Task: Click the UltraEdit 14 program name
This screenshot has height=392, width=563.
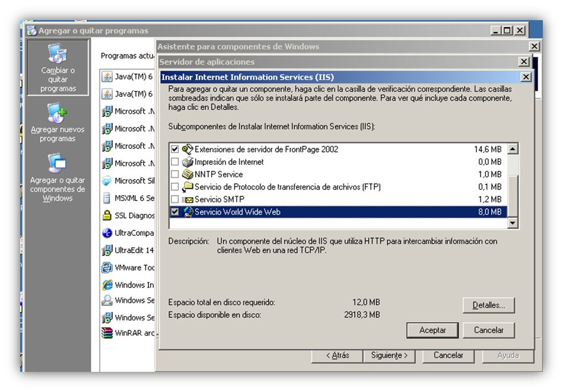Action: pyautogui.click(x=134, y=250)
